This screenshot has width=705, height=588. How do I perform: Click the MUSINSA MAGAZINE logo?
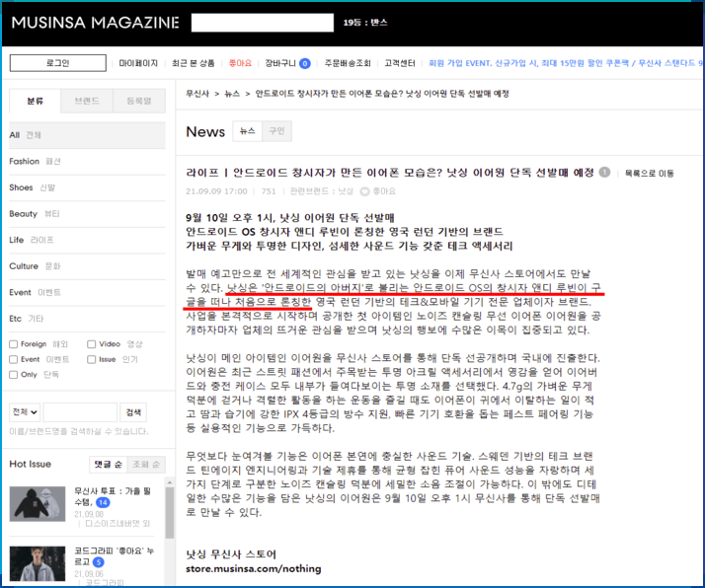[x=96, y=23]
